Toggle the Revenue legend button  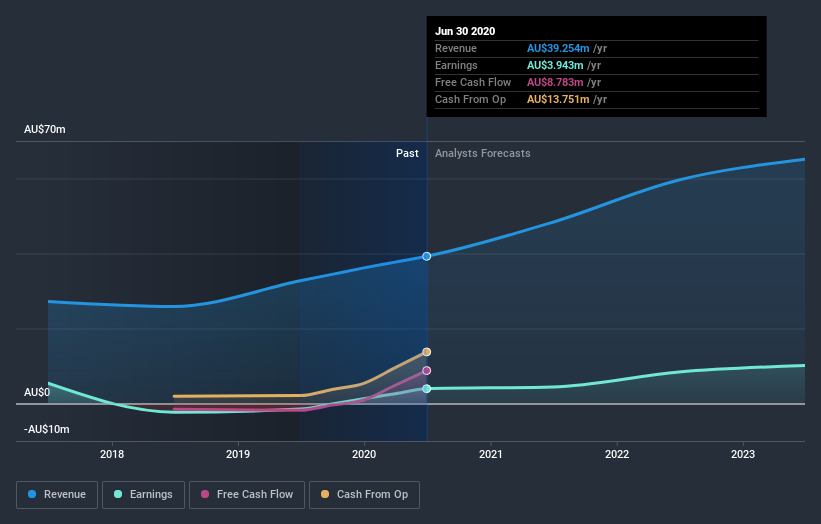coord(57,495)
